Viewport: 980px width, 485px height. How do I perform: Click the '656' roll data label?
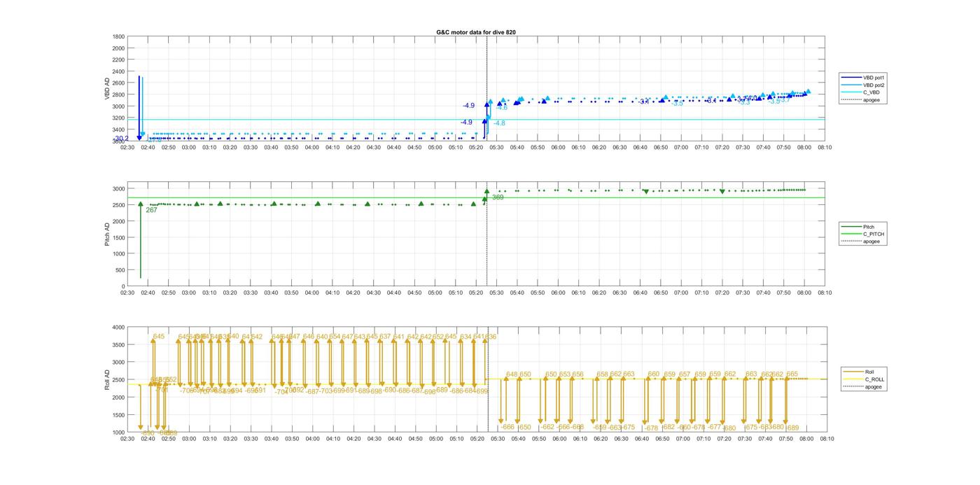point(578,374)
